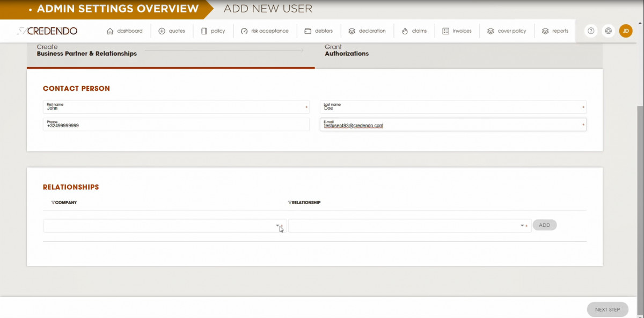This screenshot has height=318, width=644.
Task: Open the cover policy menu item
Action: [x=507, y=31]
